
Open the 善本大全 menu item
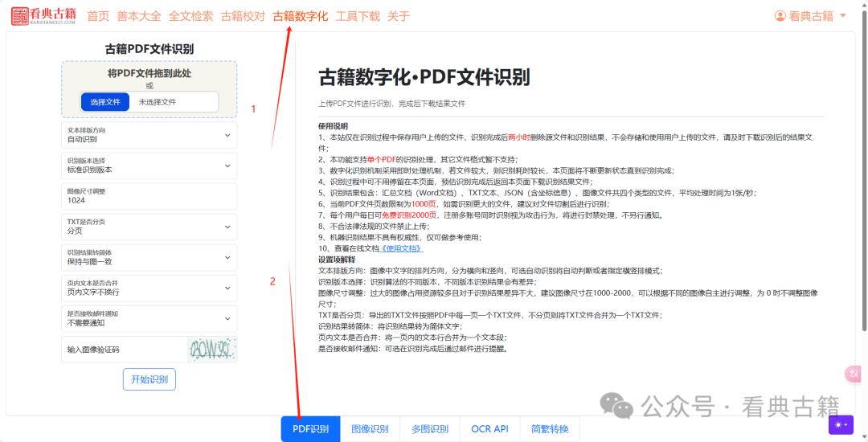(139, 16)
